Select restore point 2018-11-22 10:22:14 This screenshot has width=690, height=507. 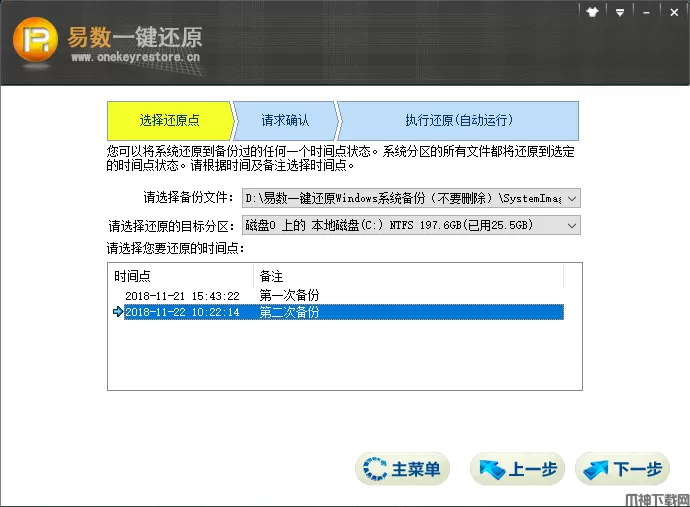182,312
